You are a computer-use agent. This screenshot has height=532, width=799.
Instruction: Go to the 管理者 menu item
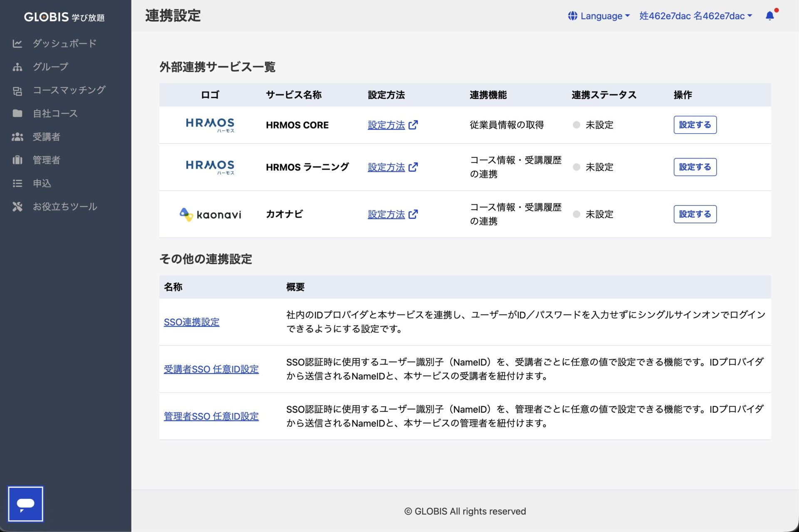(47, 160)
